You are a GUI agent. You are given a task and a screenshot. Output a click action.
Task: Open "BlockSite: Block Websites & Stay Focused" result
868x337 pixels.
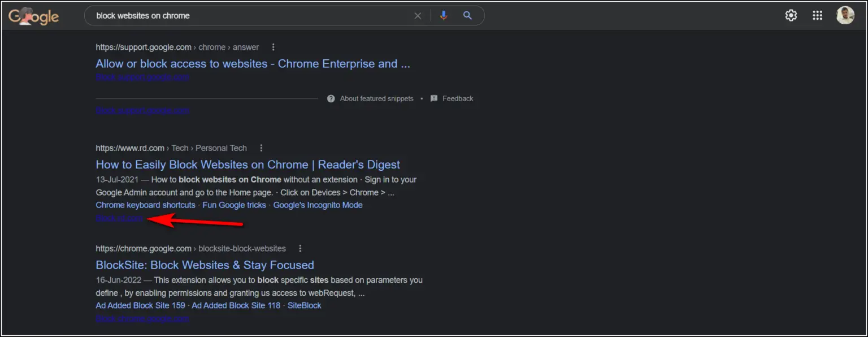pos(205,265)
